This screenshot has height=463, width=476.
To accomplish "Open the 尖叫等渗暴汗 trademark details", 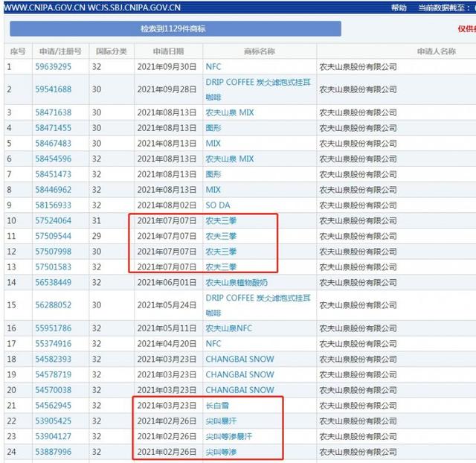I will pos(229,436).
